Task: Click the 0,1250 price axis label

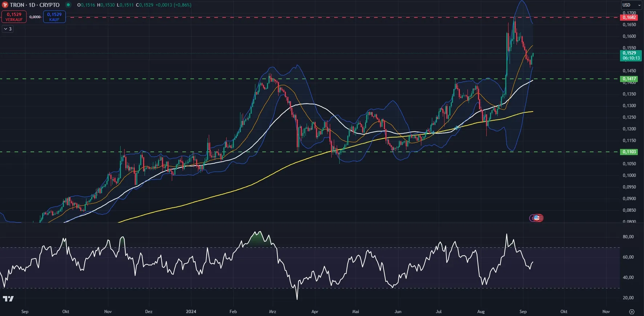Action: (629, 117)
